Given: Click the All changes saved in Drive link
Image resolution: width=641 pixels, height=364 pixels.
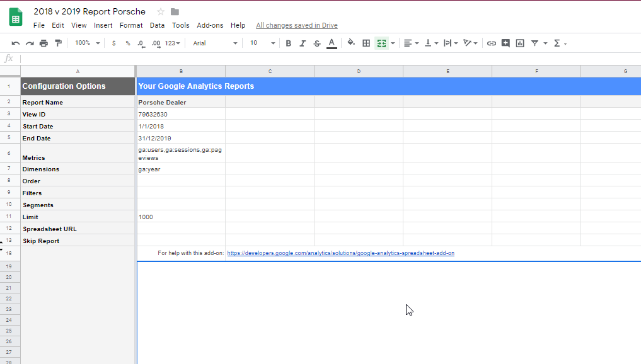Looking at the screenshot, I should tap(296, 25).
